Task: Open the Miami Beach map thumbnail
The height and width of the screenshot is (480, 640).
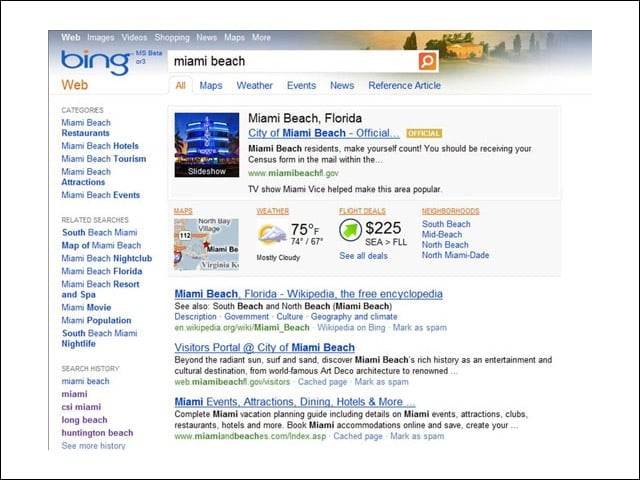Action: 206,244
